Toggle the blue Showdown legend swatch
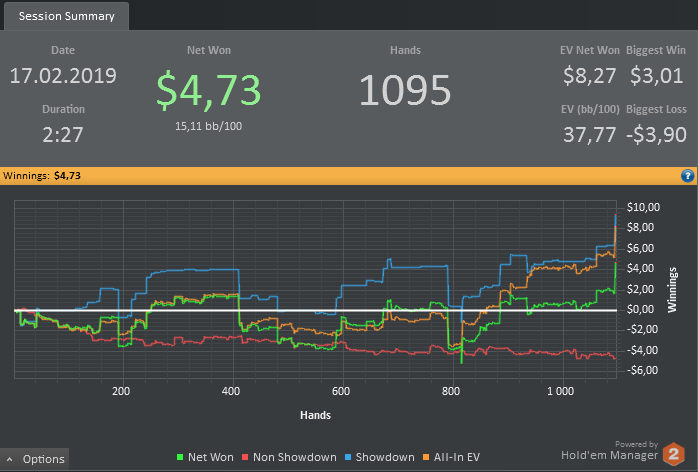Viewport: 698px width, 472px height. tap(348, 457)
